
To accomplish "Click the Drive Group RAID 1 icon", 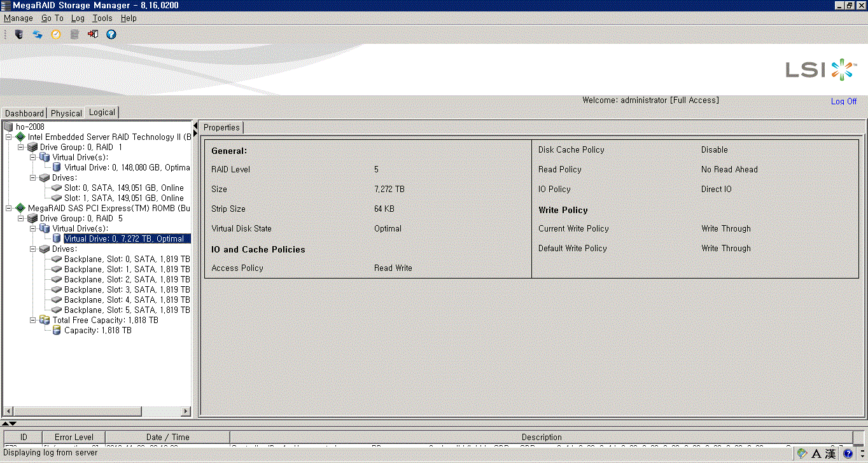I will tap(32, 147).
